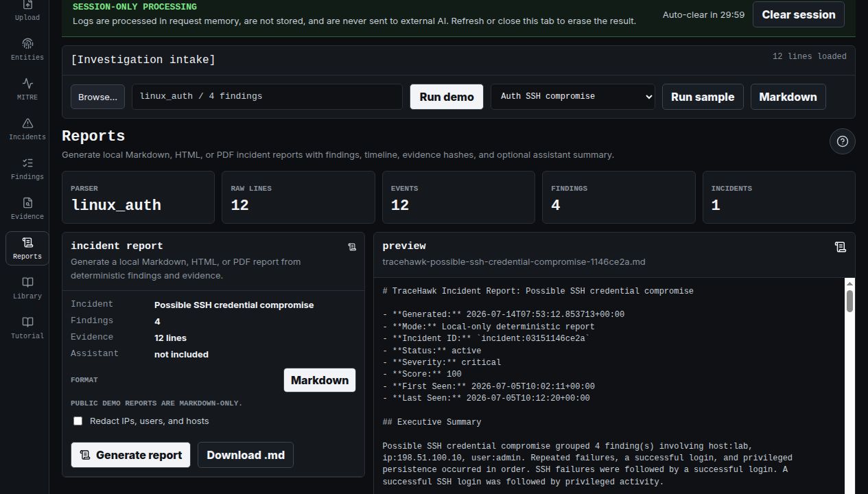
Task: Open Findings checklist sidebar item
Action: click(x=27, y=169)
